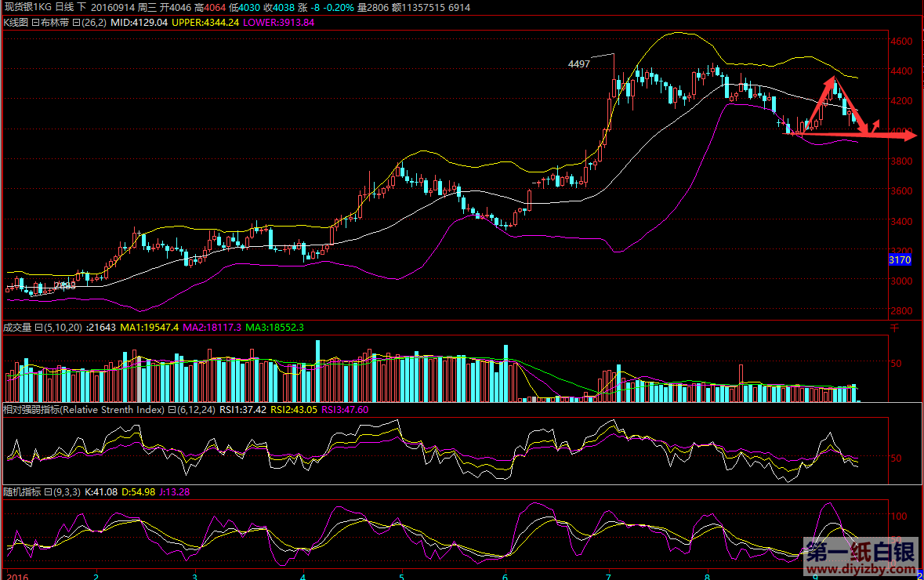Viewport: 924px width, 580px height.
Task: Click the blue 3170 price tag
Action: point(899,259)
